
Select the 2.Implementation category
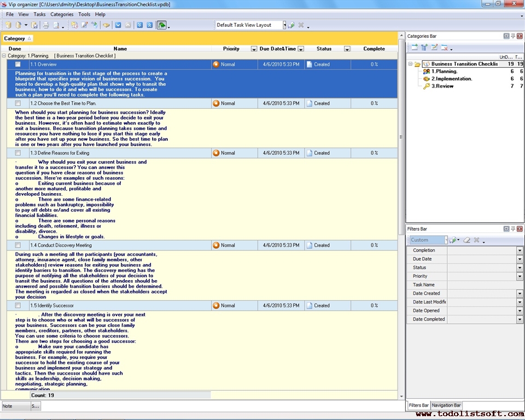tap(451, 79)
